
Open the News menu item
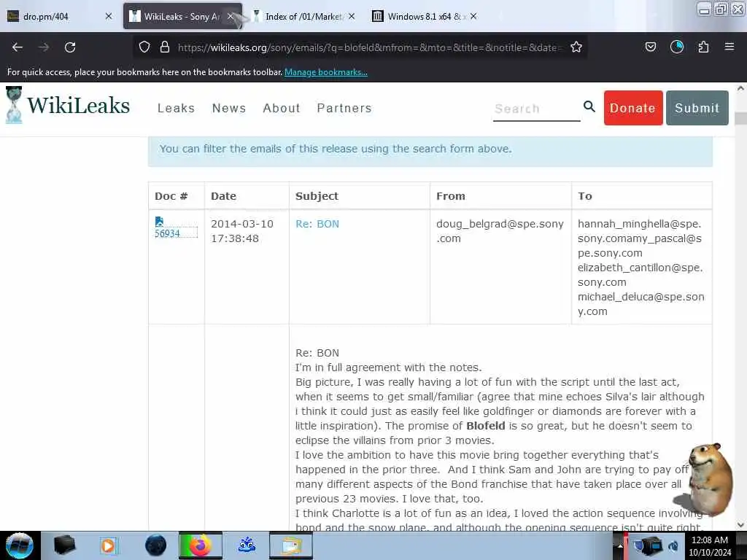pyautogui.click(x=229, y=108)
